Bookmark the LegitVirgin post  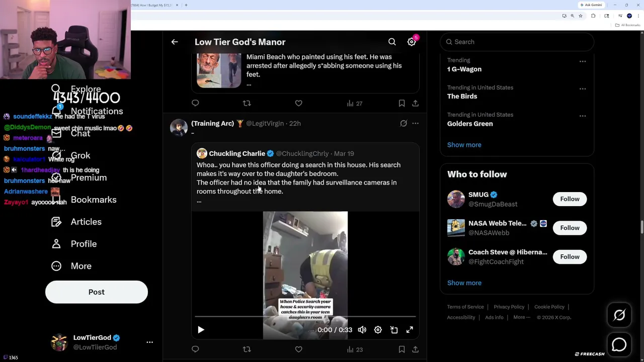401,349
